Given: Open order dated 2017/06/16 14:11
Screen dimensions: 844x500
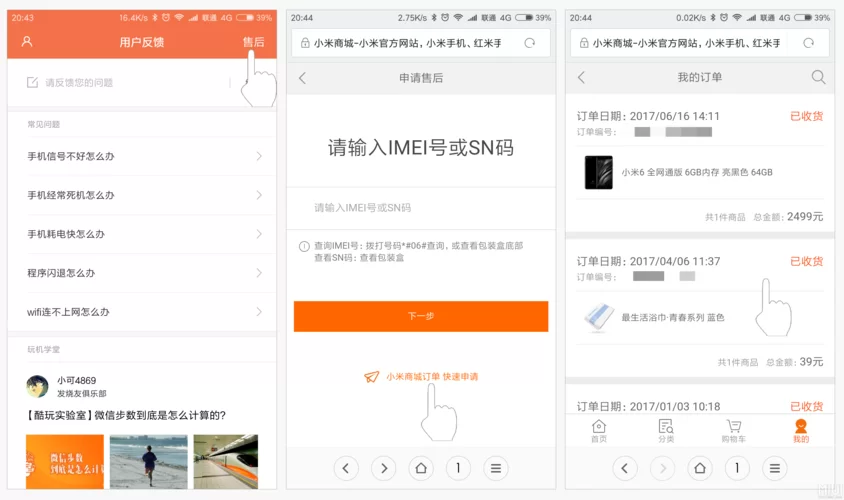Looking at the screenshot, I should tap(648, 116).
